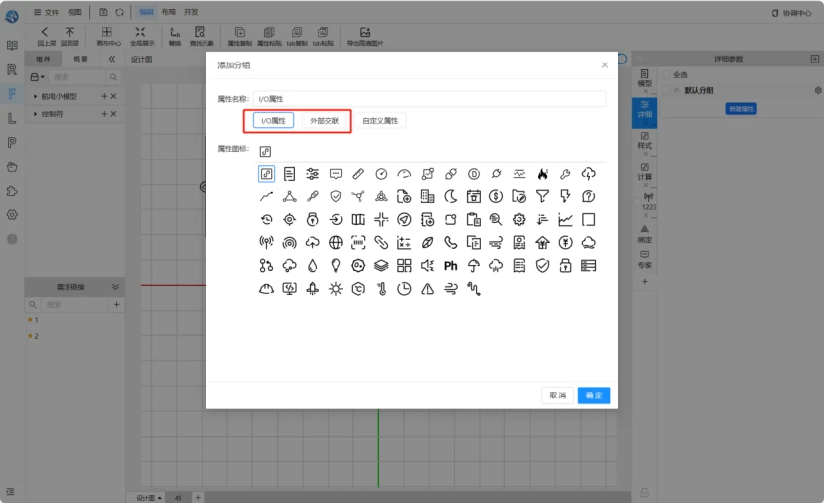Collapse the 默认分组 group chevron
Viewport: 824px width, 504px height.
click(677, 91)
